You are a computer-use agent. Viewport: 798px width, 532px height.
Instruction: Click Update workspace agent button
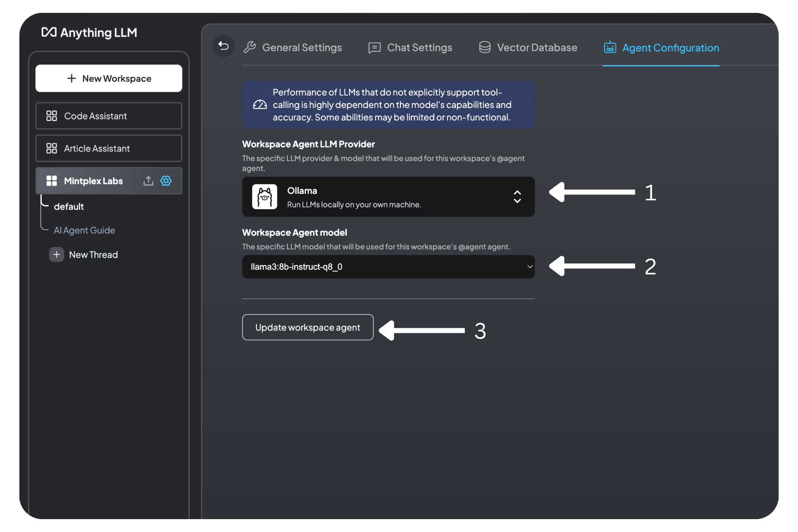tap(307, 327)
